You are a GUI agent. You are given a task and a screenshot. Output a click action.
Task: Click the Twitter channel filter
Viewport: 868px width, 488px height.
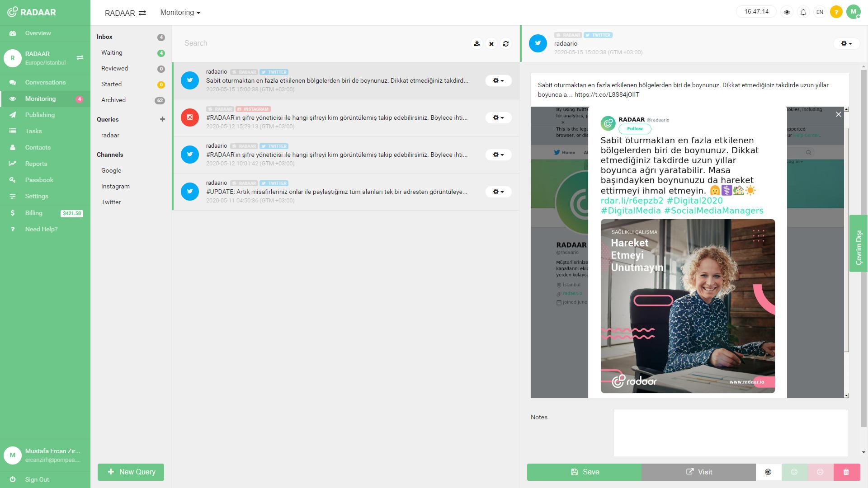pos(111,202)
